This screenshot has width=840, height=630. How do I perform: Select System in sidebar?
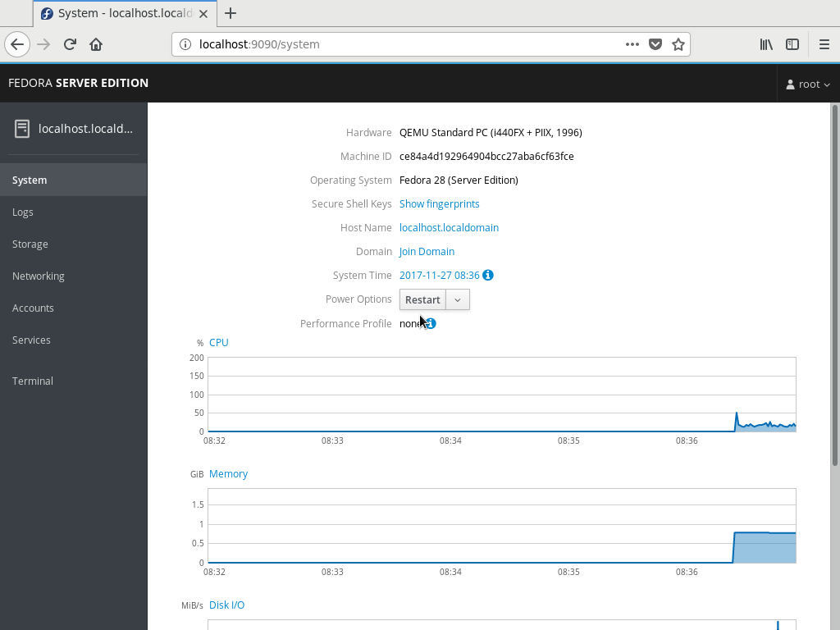coord(73,180)
